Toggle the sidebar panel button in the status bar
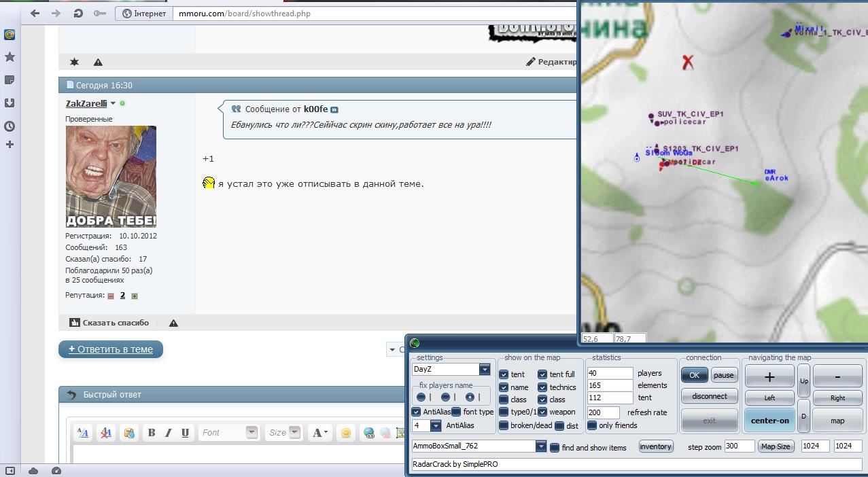Viewport: 868px width, 477px height. tap(10, 471)
